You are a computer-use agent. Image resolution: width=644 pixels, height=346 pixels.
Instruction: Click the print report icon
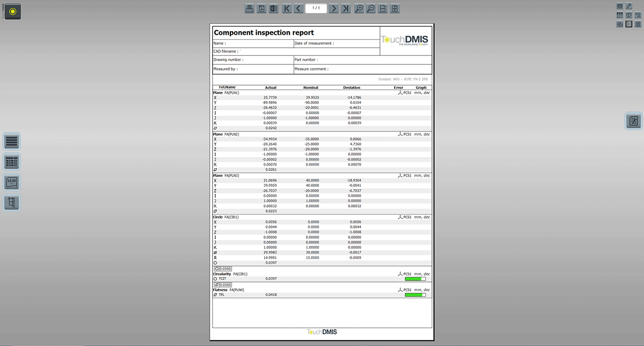point(249,9)
